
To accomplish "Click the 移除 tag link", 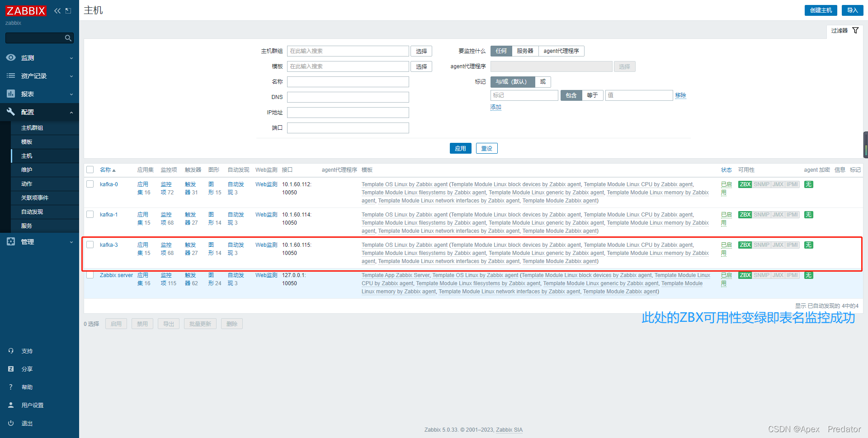I will [680, 95].
